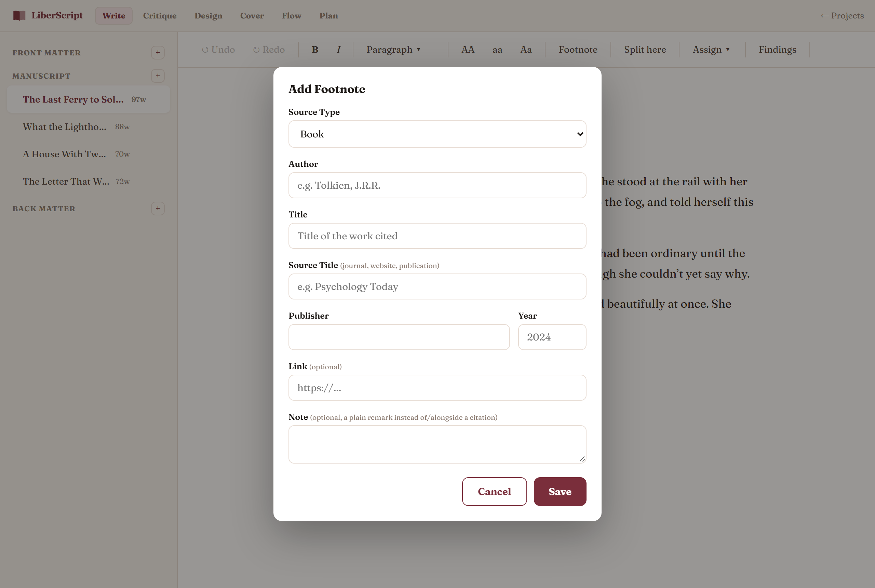The image size is (875, 588).
Task: Switch to the Critique tab
Action: [160, 16]
